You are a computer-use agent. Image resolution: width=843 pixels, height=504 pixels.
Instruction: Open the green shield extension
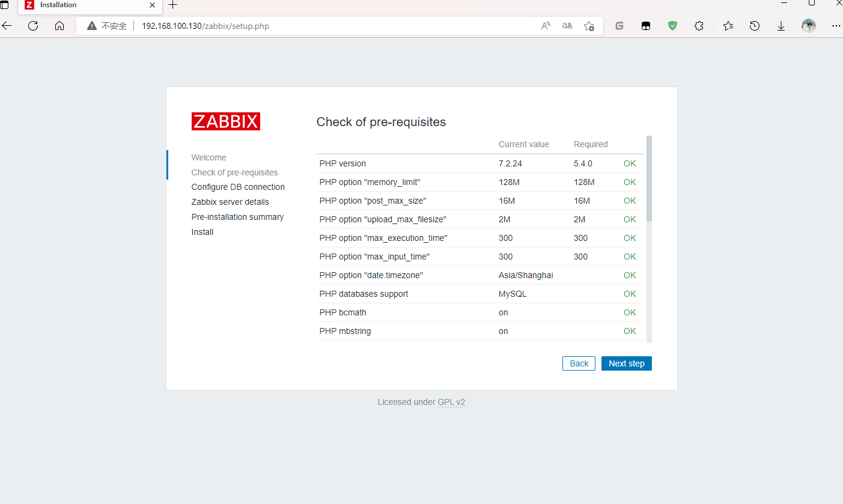[x=673, y=26]
